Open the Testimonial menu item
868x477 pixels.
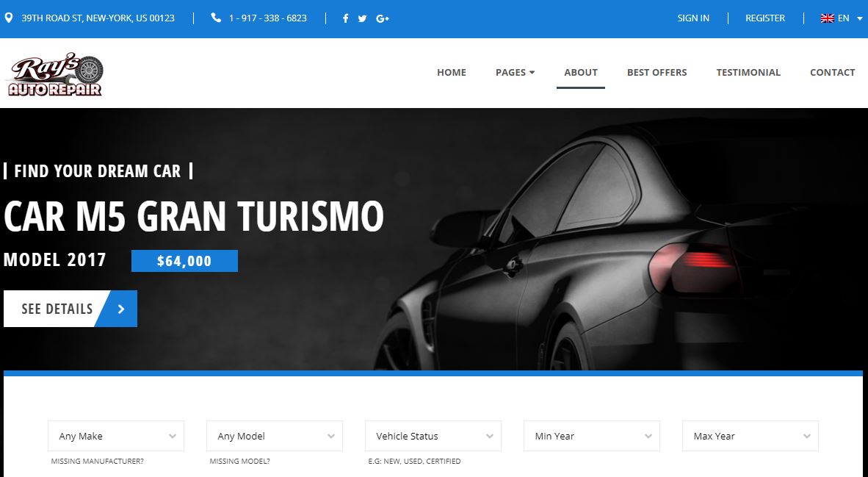pos(748,72)
